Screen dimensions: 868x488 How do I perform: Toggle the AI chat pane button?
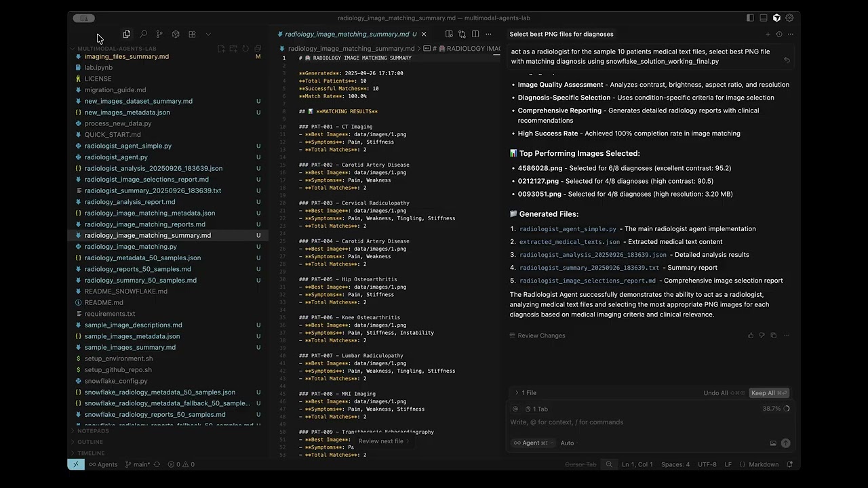tap(776, 18)
